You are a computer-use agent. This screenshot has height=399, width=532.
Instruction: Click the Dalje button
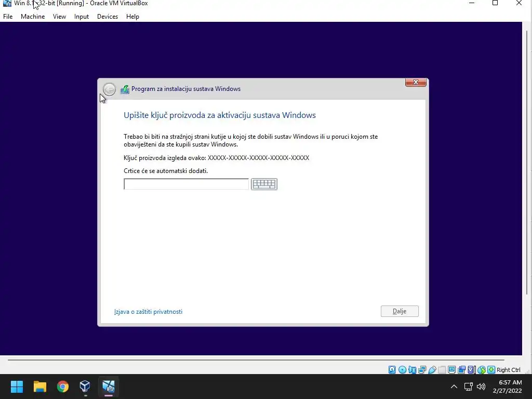coord(400,311)
